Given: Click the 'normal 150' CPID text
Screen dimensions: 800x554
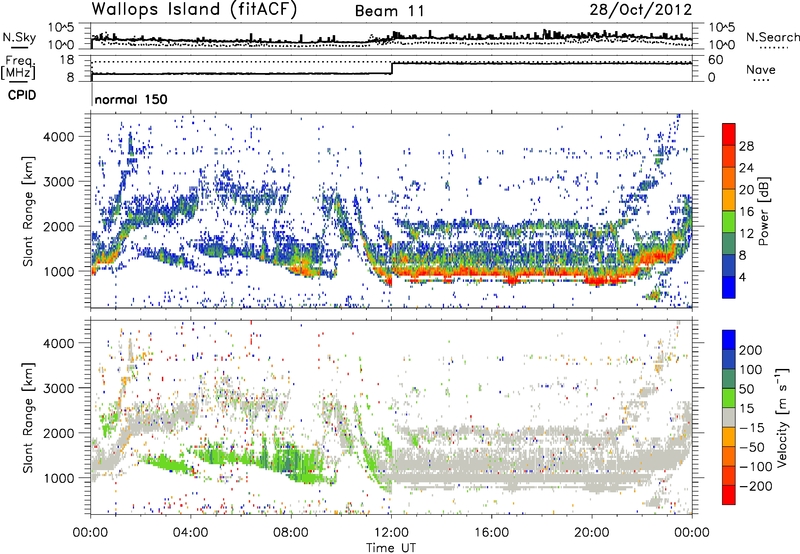Looking at the screenshot, I should (x=131, y=99).
